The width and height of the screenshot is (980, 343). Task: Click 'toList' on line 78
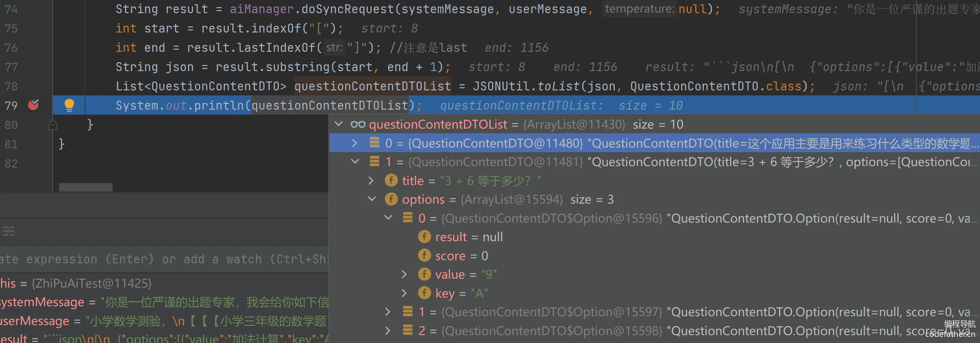point(559,87)
